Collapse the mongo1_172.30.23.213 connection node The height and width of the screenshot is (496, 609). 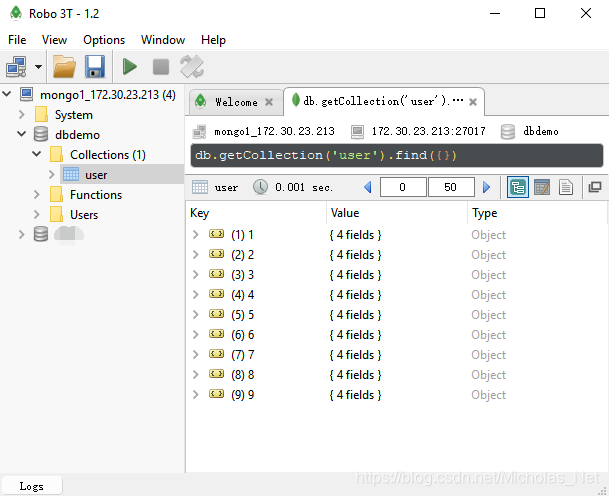pos(7,94)
